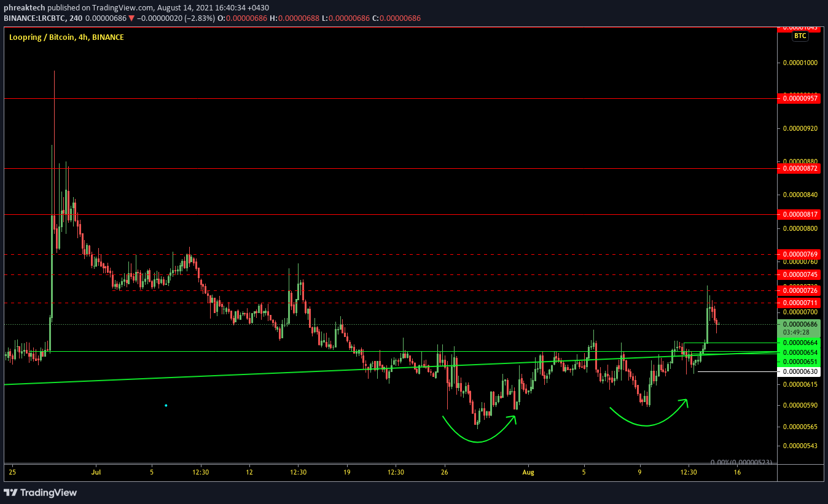This screenshot has width=828, height=504.
Task: Select the red 0.00000711 price label
Action: coord(799,303)
